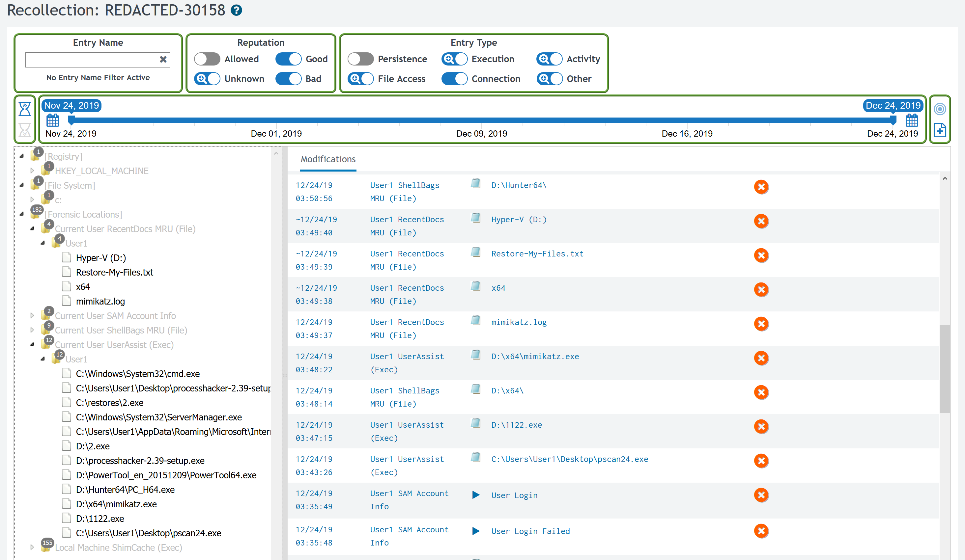Viewport: 965px width, 560px height.
Task: Toggle the Execution entry type filter
Action: point(454,59)
